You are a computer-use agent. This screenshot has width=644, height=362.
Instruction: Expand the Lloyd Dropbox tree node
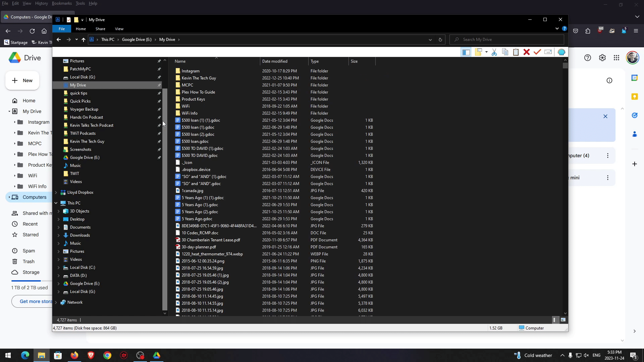pyautogui.click(x=56, y=192)
